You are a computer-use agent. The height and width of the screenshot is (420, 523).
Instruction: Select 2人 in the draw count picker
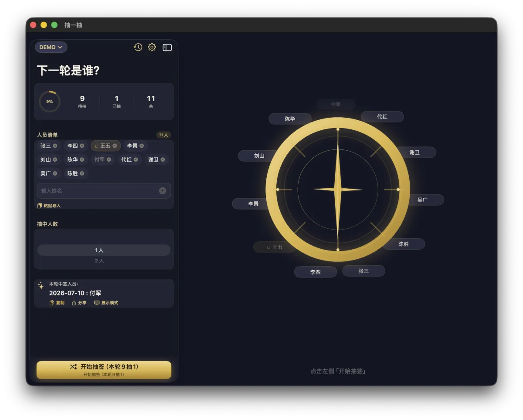pos(99,261)
